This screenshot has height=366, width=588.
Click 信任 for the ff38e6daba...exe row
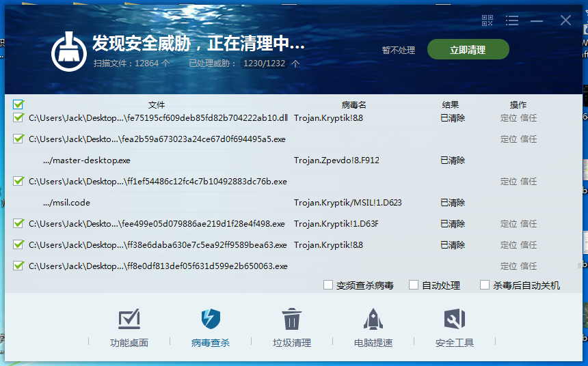[x=529, y=245]
